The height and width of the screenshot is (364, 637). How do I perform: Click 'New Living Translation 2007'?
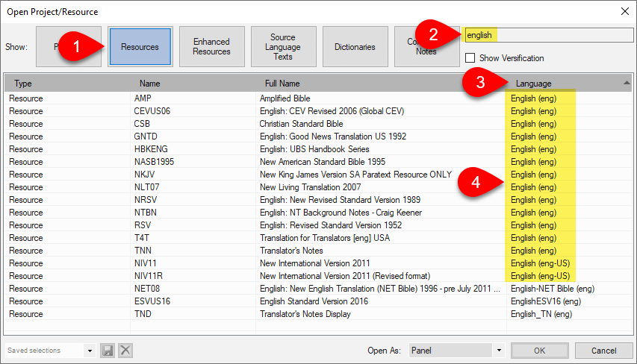click(310, 187)
